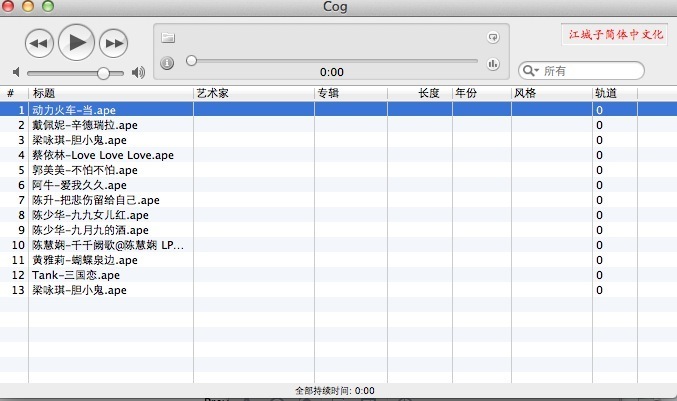This screenshot has height=401, width=677.
Task: Open the track info button
Action: pos(168,63)
